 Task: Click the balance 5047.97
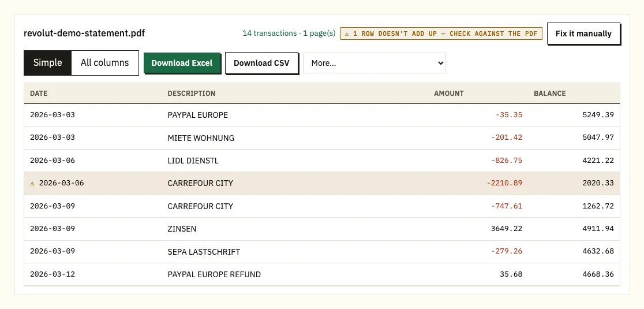click(x=598, y=137)
